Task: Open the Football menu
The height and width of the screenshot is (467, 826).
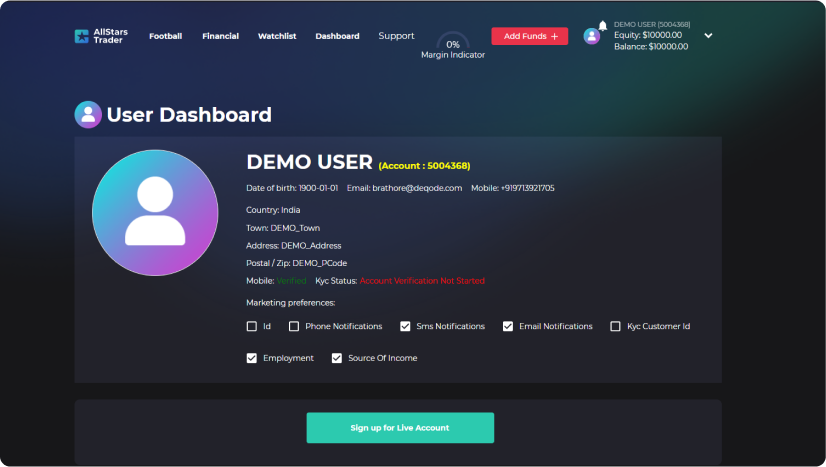Action: point(165,36)
